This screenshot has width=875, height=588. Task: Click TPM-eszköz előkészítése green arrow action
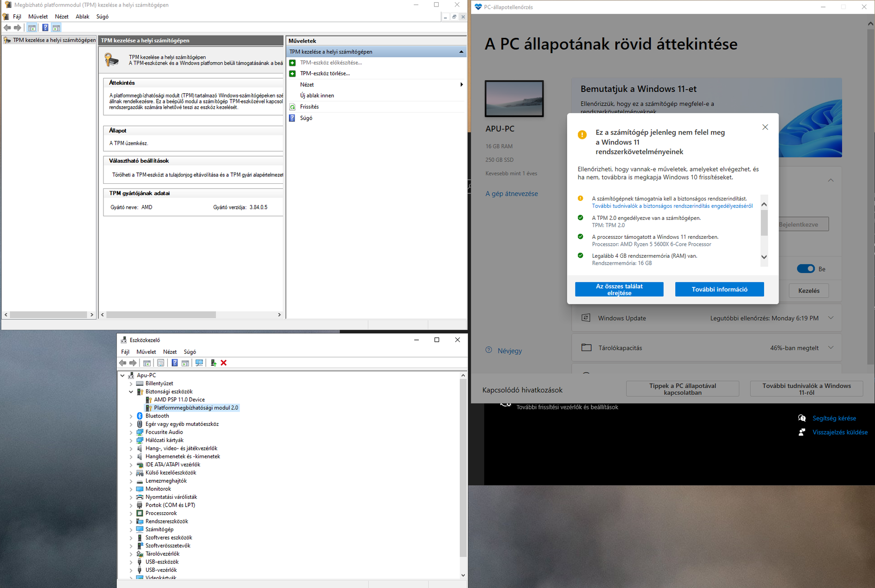click(293, 63)
